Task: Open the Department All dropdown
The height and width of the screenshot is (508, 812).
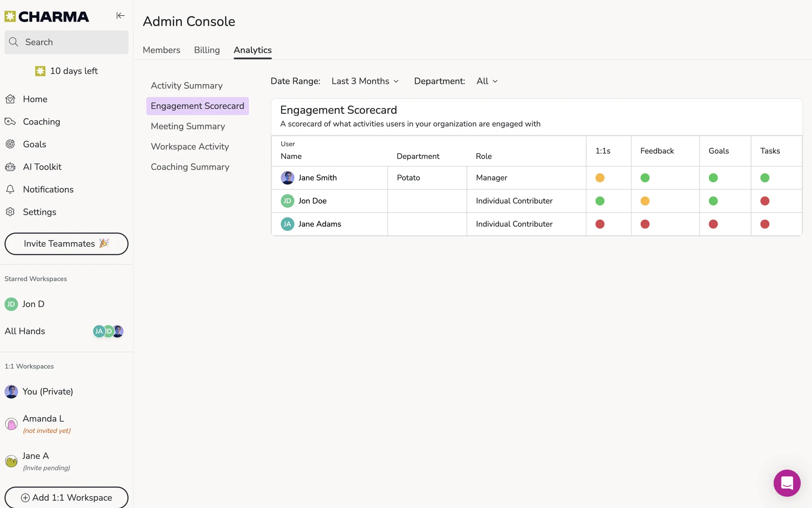Action: click(487, 81)
